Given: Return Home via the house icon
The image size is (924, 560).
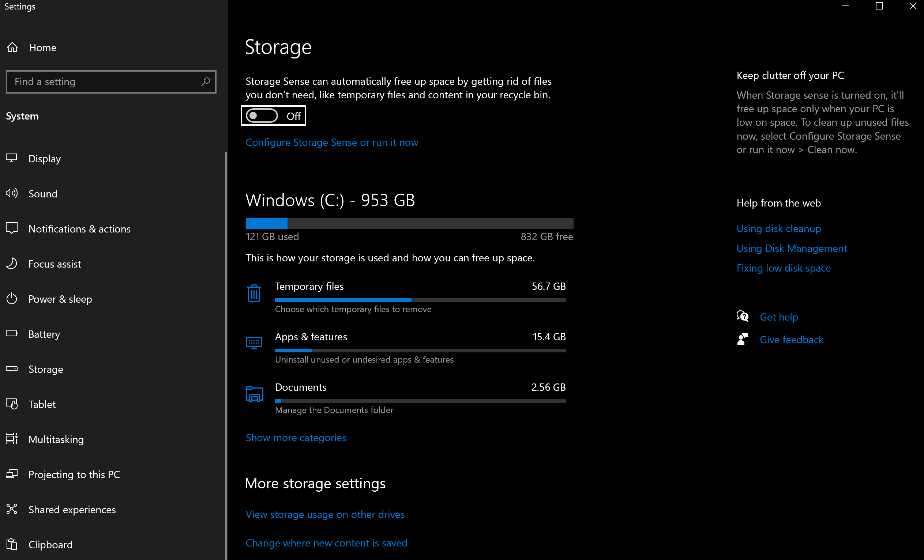Looking at the screenshot, I should tap(12, 47).
